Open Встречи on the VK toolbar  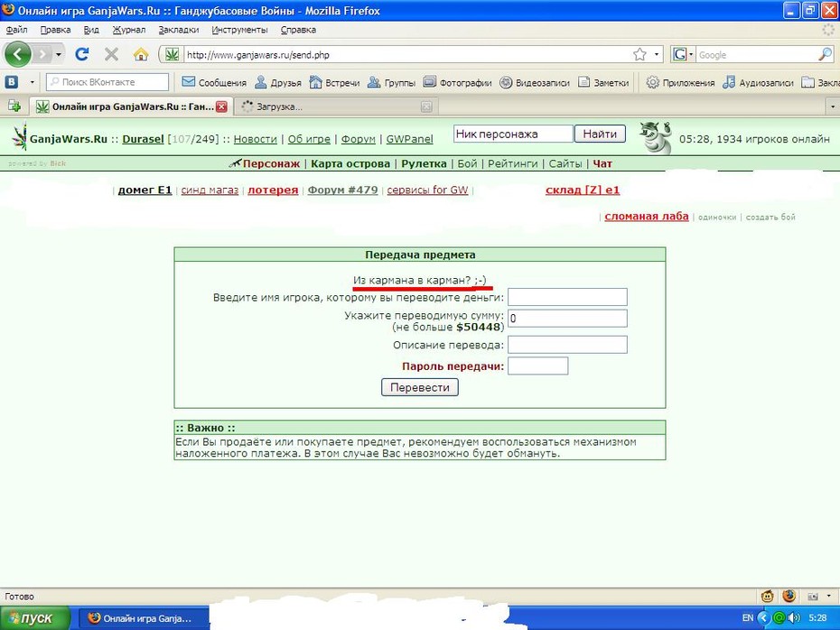[x=335, y=82]
